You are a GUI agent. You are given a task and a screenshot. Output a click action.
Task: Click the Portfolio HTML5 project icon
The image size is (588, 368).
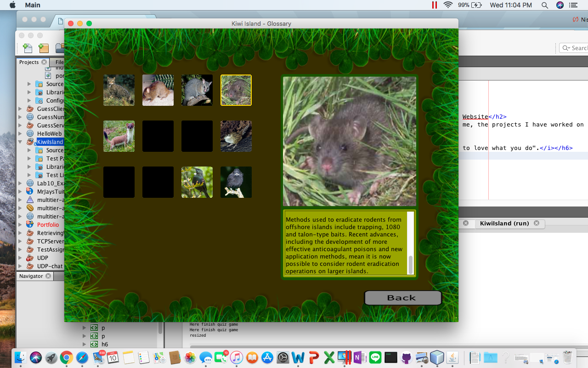[x=30, y=224]
